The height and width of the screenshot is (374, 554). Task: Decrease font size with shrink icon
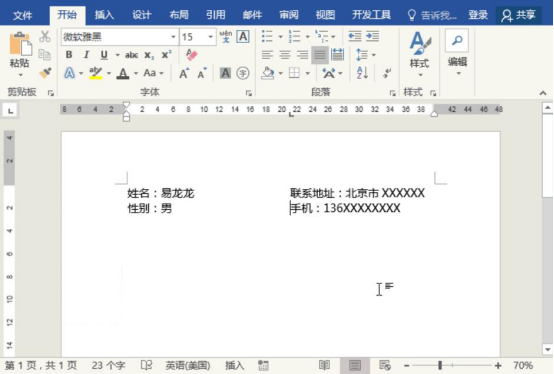coord(202,73)
